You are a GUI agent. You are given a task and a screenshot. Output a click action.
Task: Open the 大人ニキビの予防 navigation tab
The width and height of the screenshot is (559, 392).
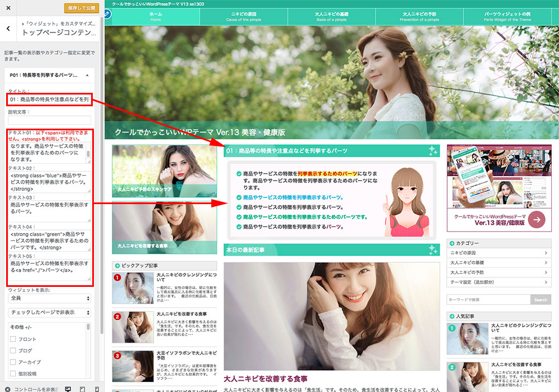[420, 16]
